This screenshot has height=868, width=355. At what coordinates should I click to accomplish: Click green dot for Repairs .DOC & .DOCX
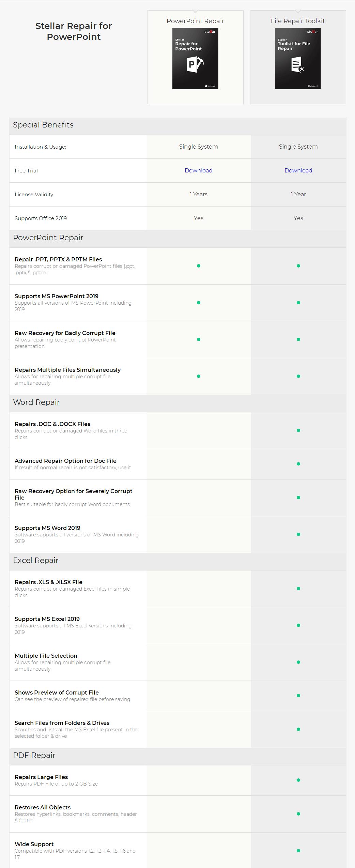(x=298, y=430)
